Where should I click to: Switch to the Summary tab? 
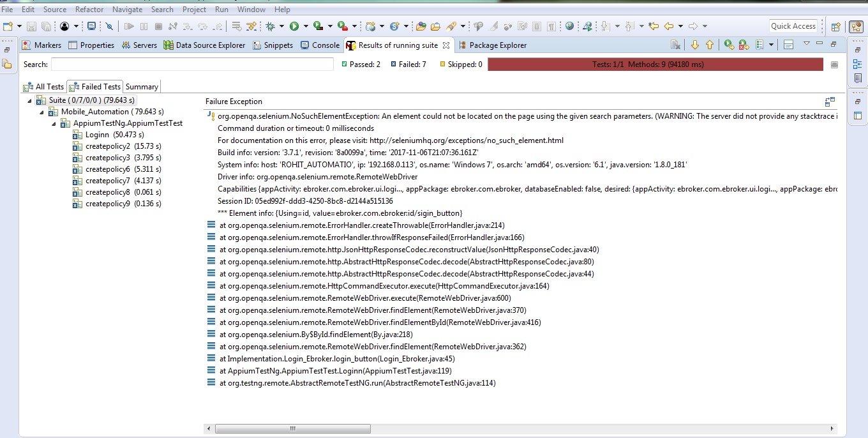pos(141,86)
